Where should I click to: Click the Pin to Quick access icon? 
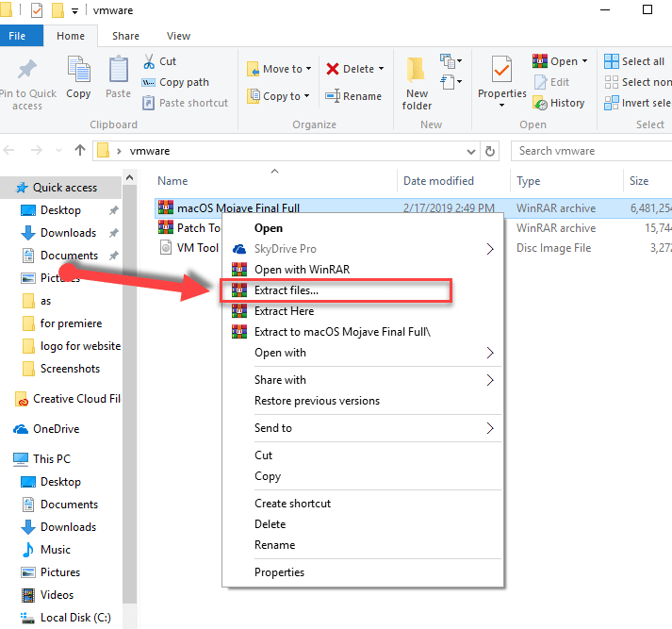(27, 72)
